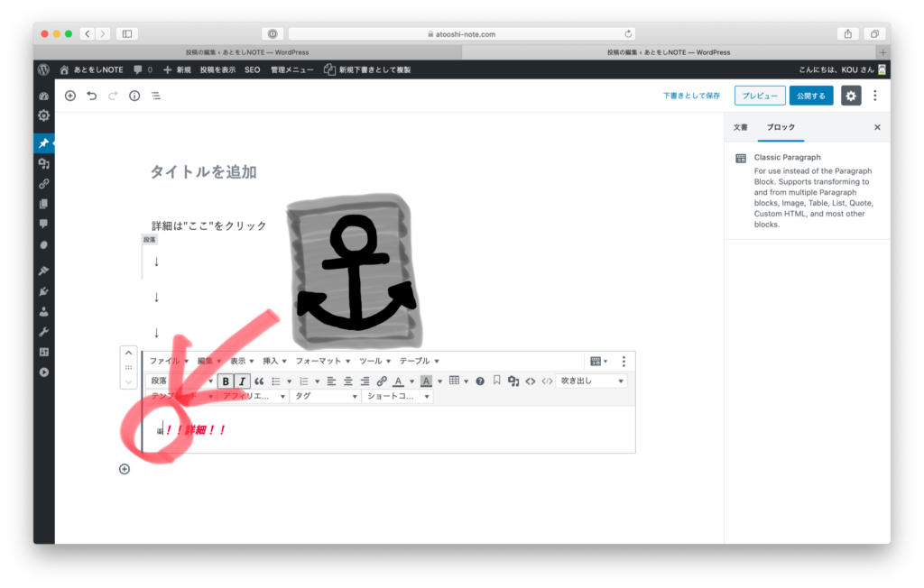Open the content structure info icon
The width and height of the screenshot is (924, 588).
click(134, 96)
